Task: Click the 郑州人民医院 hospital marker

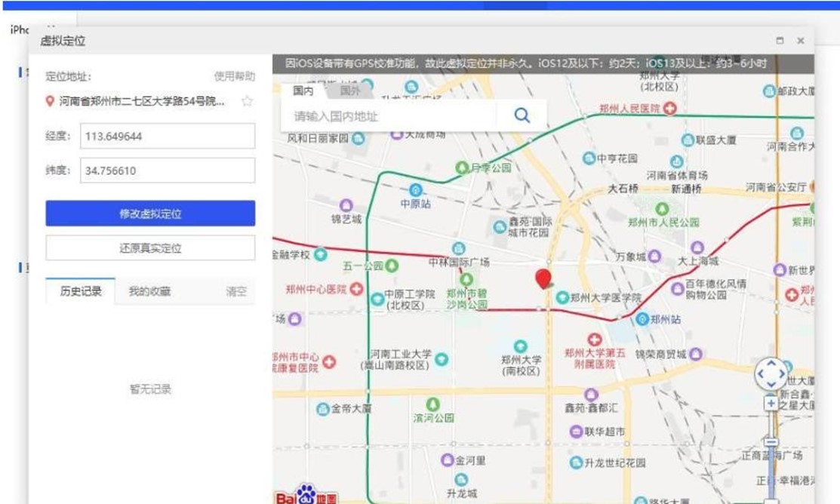Action: point(669,108)
